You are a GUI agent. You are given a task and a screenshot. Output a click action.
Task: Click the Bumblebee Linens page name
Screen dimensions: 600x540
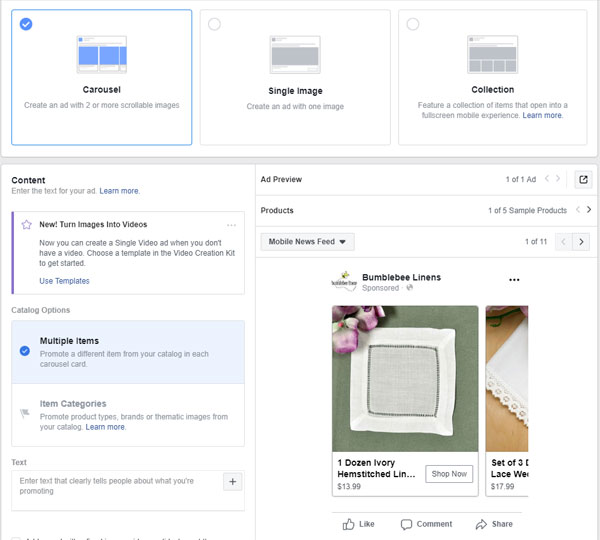pos(401,277)
